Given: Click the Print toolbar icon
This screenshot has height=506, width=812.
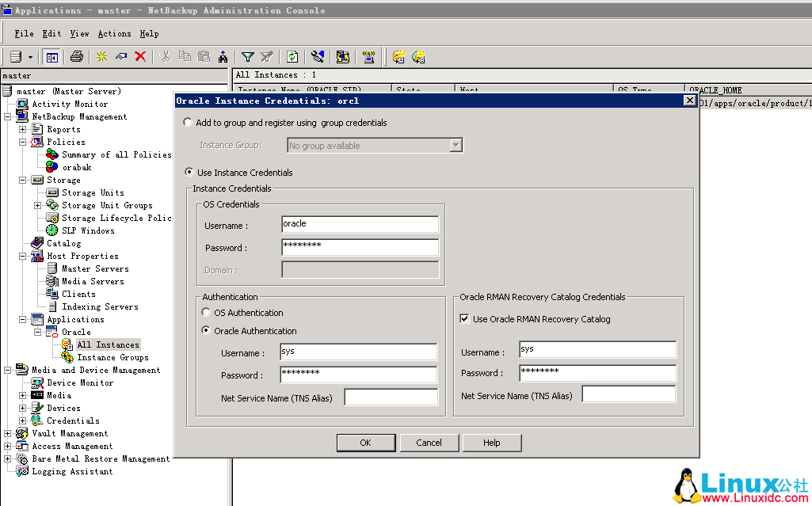Looking at the screenshot, I should tap(77, 56).
